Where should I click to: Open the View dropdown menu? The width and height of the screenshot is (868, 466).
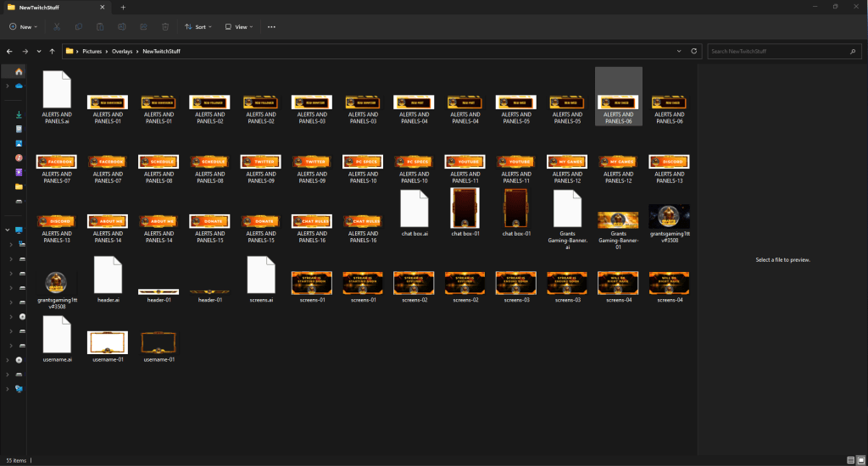[239, 26]
